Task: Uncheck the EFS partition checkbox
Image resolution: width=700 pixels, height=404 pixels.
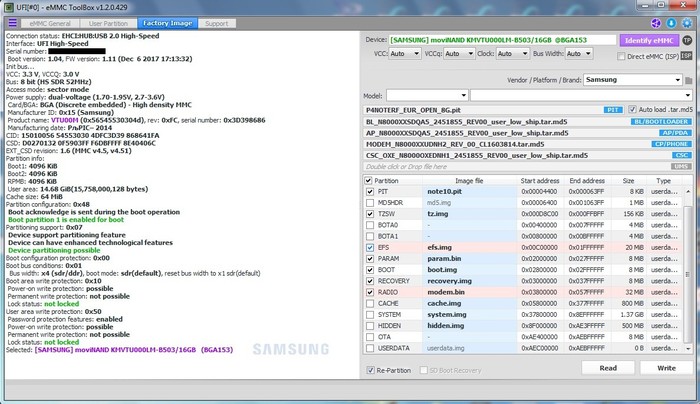Action: pos(370,247)
